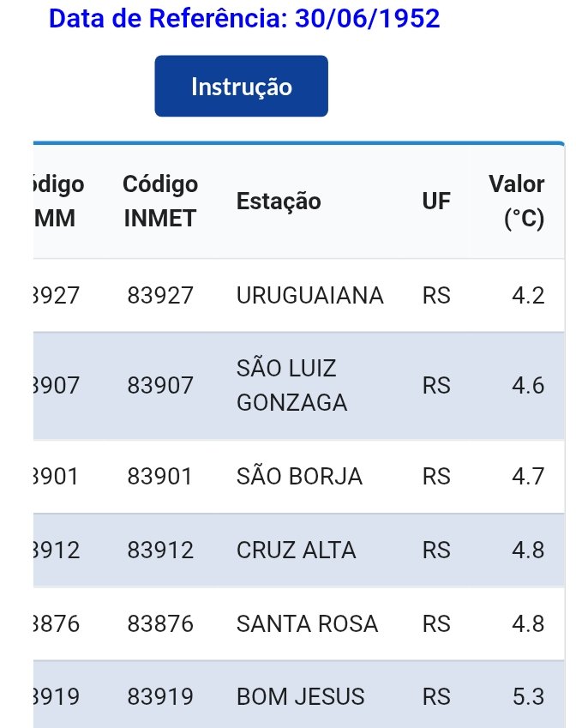This screenshot has width=576, height=728.
Task: Click the 4.2 temperature value
Action: (x=527, y=296)
